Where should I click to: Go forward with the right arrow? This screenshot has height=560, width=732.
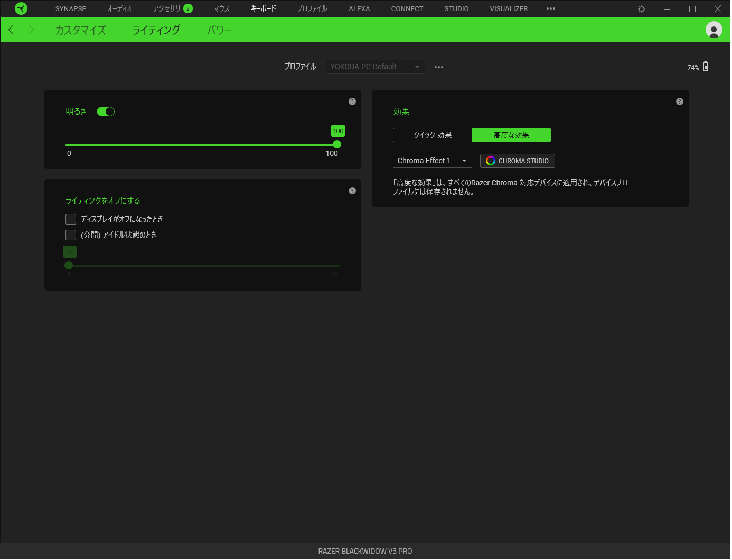point(31,30)
